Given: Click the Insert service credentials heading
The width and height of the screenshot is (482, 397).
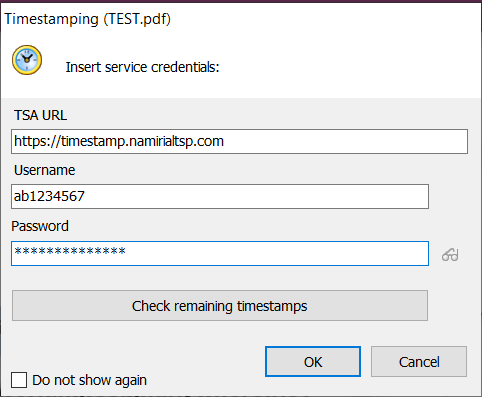Looking at the screenshot, I should coord(142,67).
